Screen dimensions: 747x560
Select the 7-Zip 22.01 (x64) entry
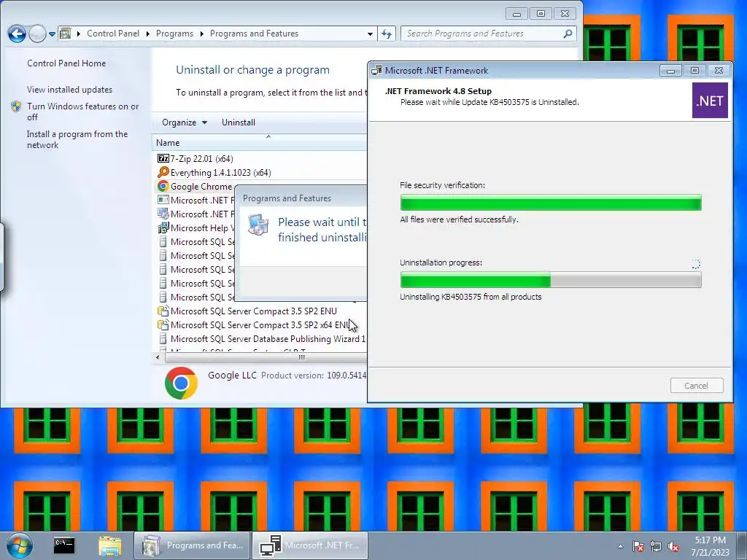(201, 158)
